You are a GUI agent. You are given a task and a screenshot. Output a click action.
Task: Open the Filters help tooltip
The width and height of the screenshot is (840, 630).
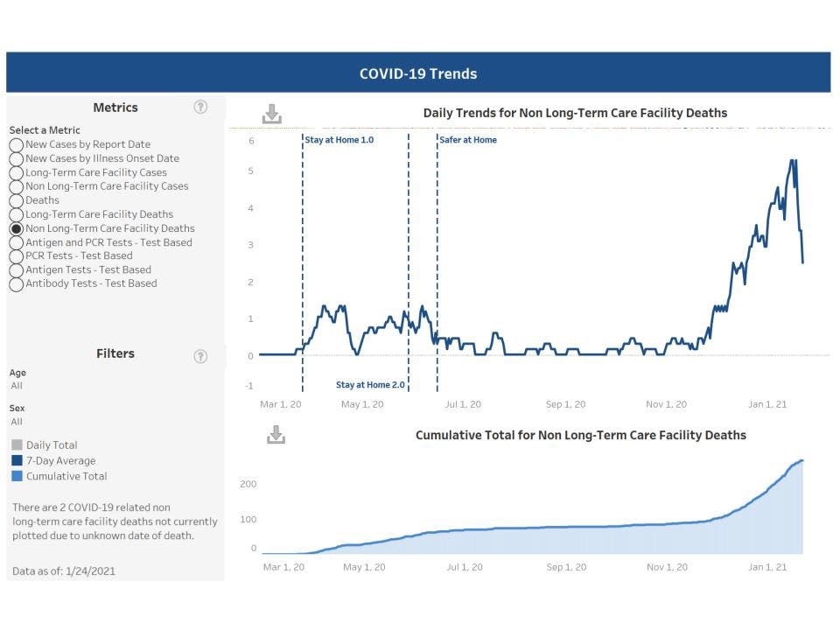(200, 356)
